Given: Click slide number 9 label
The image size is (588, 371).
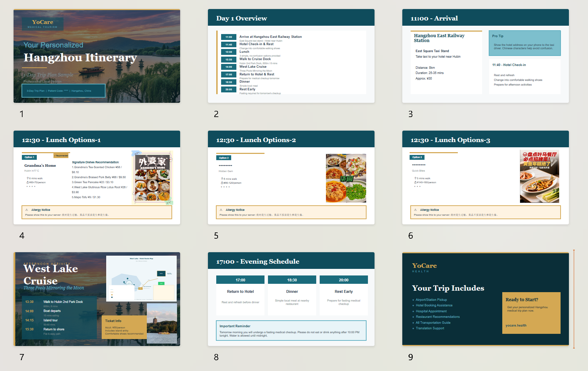Looking at the screenshot, I should coord(411,357).
